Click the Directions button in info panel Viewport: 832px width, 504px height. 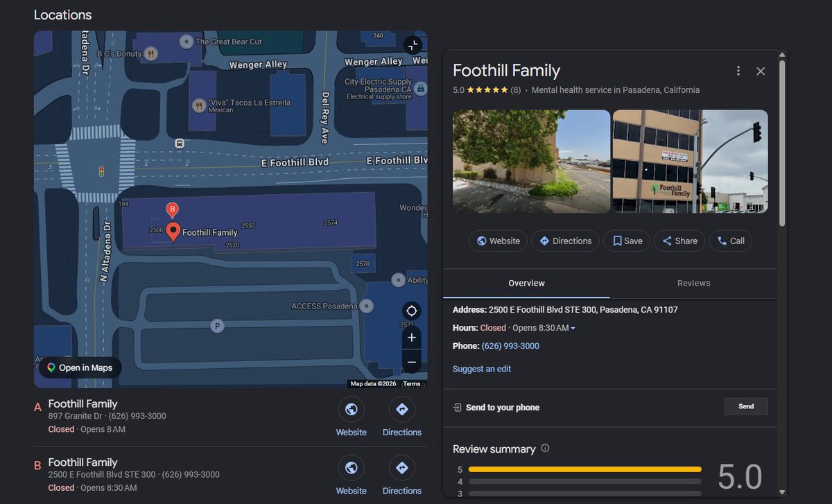pos(566,241)
